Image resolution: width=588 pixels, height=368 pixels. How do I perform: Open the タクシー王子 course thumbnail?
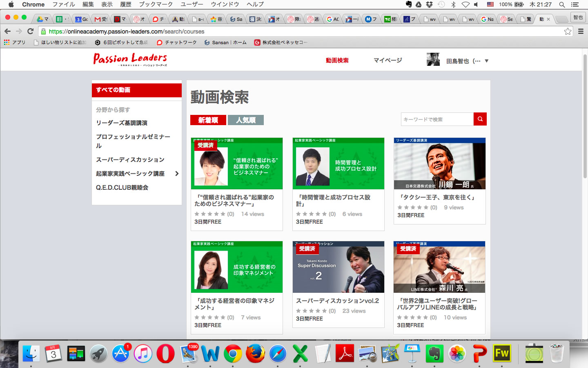(439, 164)
